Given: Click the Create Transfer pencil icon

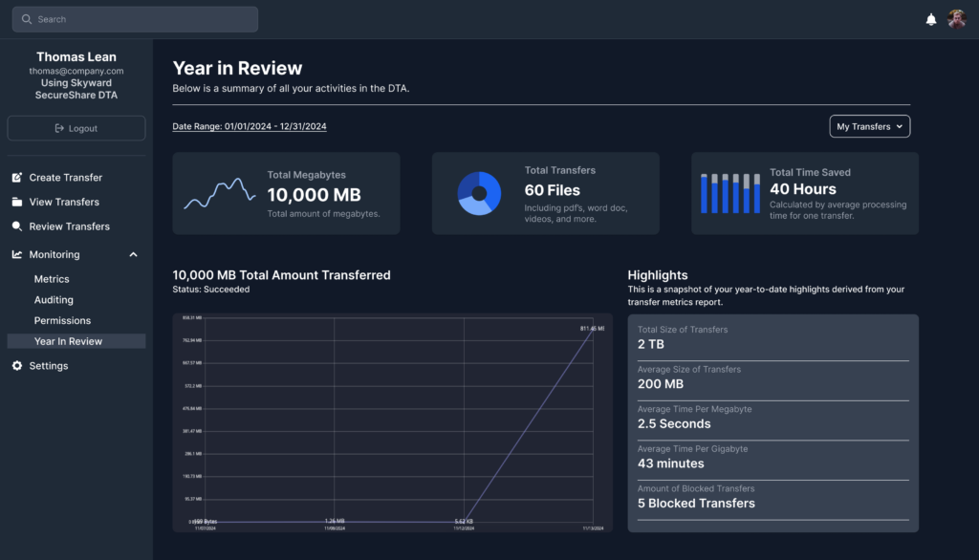Looking at the screenshot, I should pyautogui.click(x=17, y=178).
